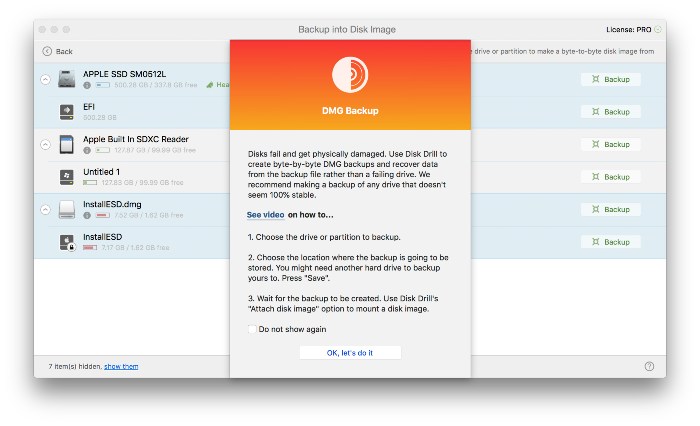Viewport: 700px width, 426px height.
Task: Enable the Do not show again checkbox
Action: [252, 329]
